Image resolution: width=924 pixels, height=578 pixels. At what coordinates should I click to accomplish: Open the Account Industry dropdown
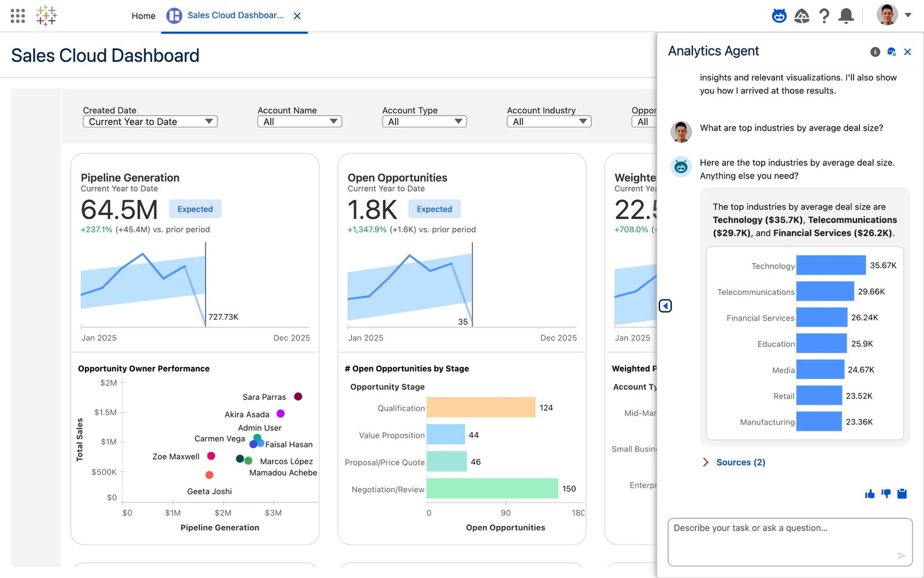coord(549,121)
